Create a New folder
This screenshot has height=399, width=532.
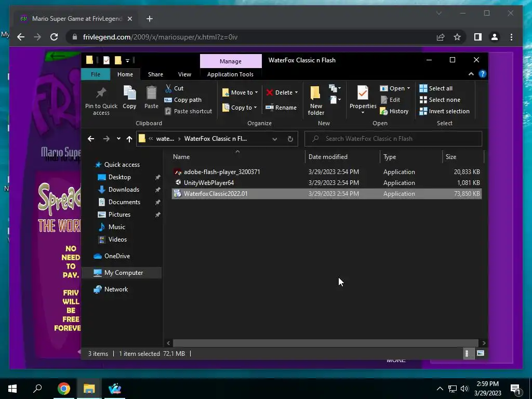[x=316, y=100]
